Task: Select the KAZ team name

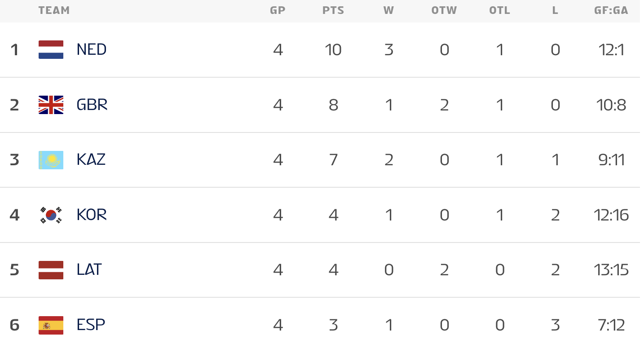Action: [x=91, y=160]
